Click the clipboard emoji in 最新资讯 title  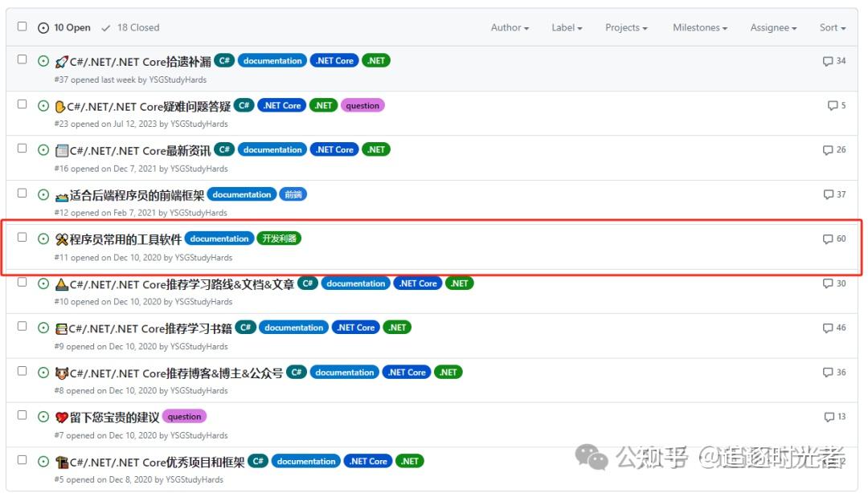pyautogui.click(x=61, y=150)
